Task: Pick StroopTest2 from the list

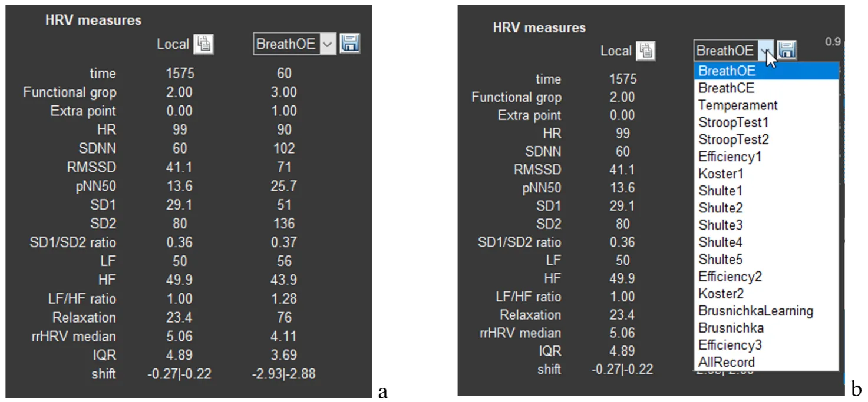Action: 733,139
